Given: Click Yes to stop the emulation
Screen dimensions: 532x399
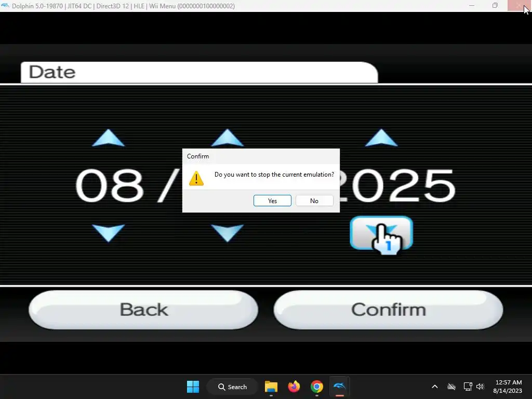Looking at the screenshot, I should pyautogui.click(x=272, y=201).
